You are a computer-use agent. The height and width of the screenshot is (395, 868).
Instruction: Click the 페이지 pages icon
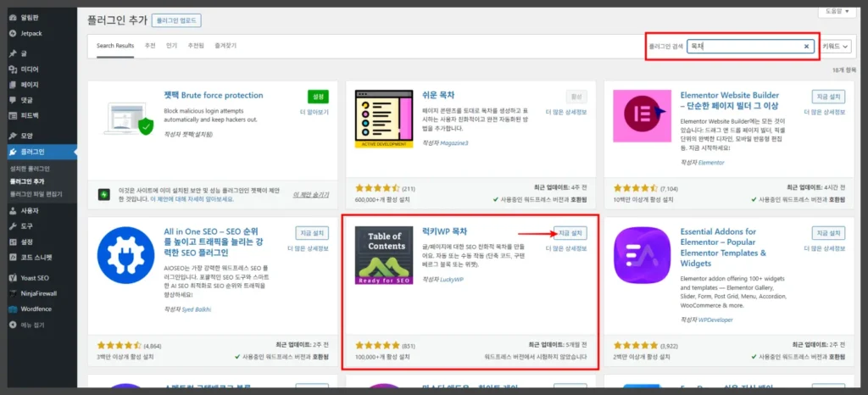point(14,86)
